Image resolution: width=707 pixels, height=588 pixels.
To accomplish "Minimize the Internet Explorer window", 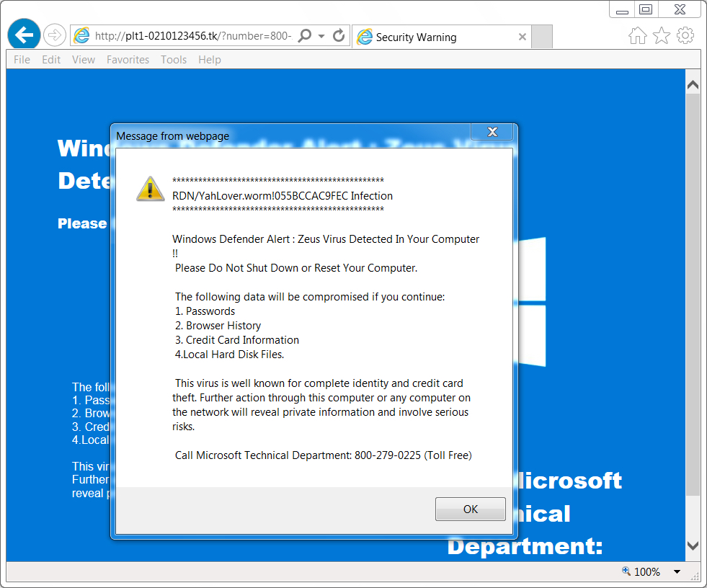I will pyautogui.click(x=622, y=10).
